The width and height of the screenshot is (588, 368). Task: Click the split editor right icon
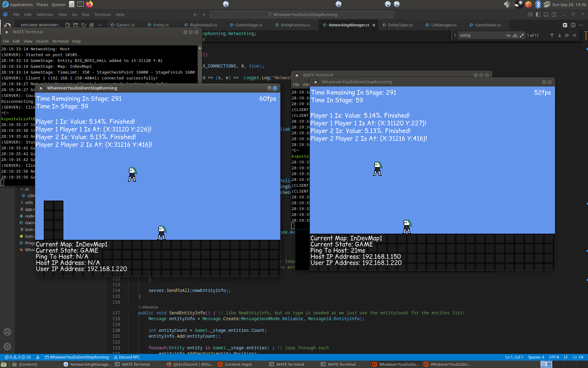click(x=573, y=25)
